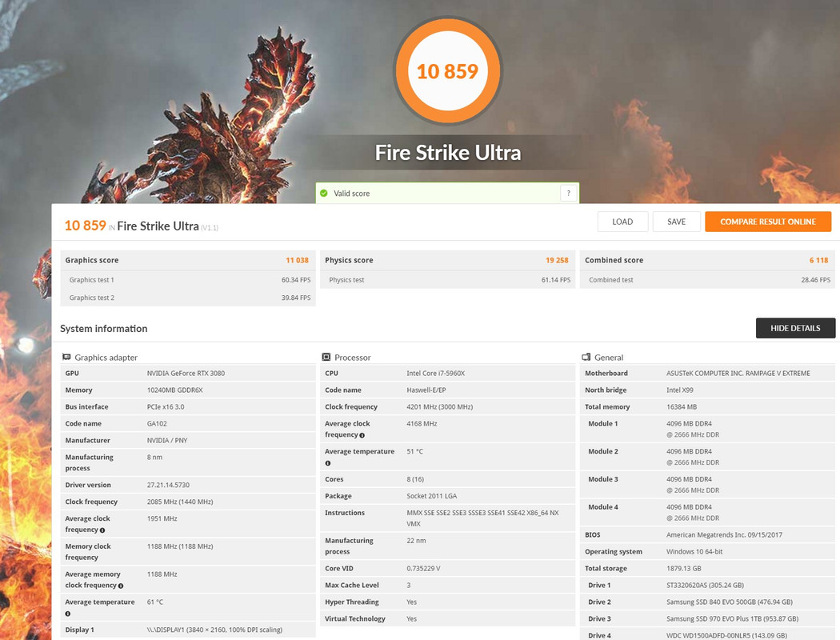Click North bridge Intel X99
The height and width of the screenshot is (640, 840).
(680, 390)
